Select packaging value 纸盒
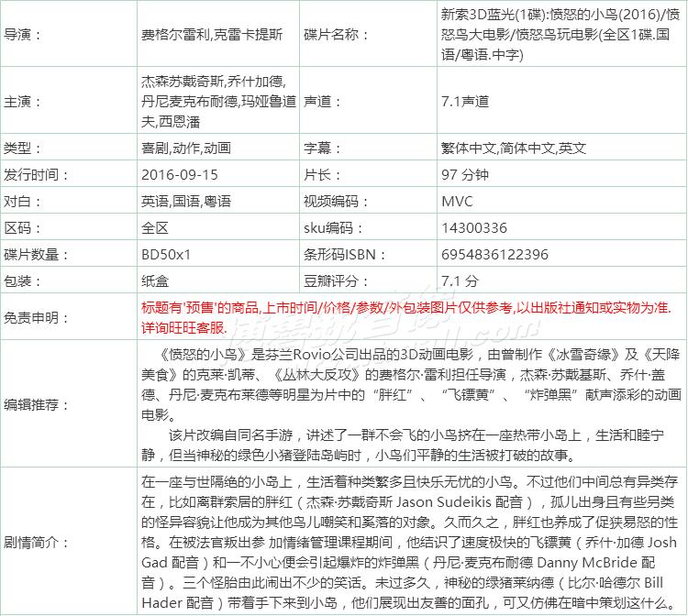Screen dimensions: 688x616 155,281
